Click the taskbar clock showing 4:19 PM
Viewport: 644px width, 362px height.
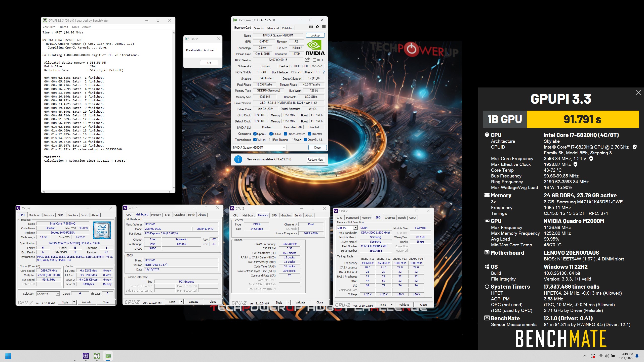626,356
